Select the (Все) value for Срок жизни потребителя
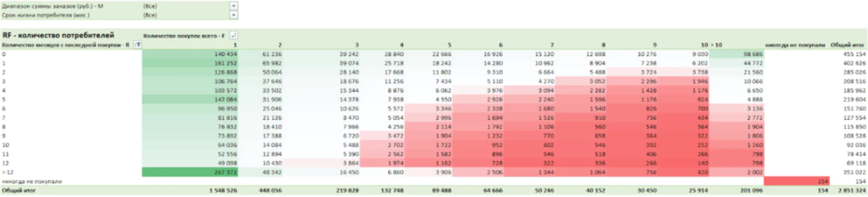Screen dimensions: 868x197 pos(150,15)
